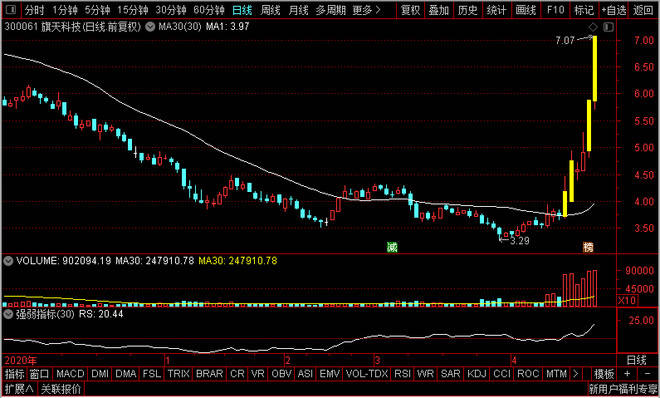Show more indicators with the right chevron
The width and height of the screenshot is (660, 398).
point(575,374)
